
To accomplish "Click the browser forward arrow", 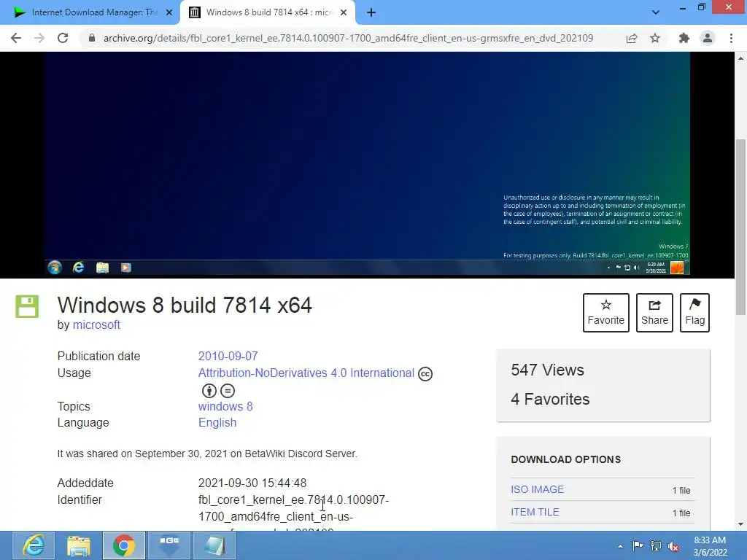I will tap(39, 38).
